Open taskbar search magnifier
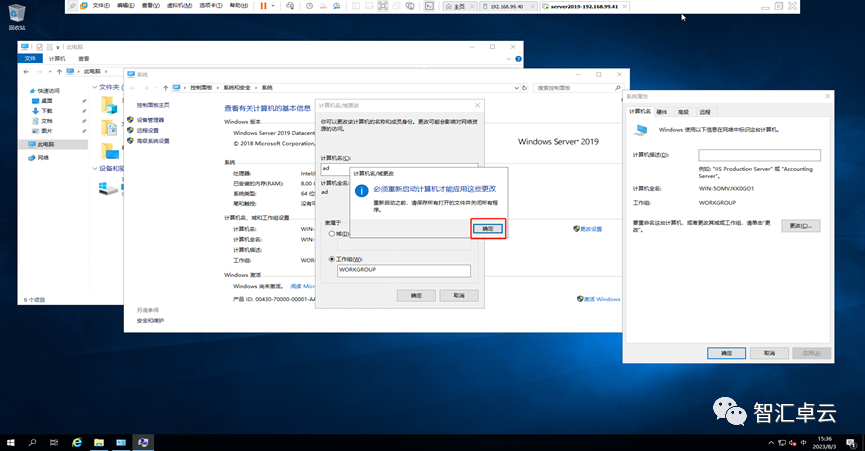This screenshot has width=865, height=451. tap(33, 442)
